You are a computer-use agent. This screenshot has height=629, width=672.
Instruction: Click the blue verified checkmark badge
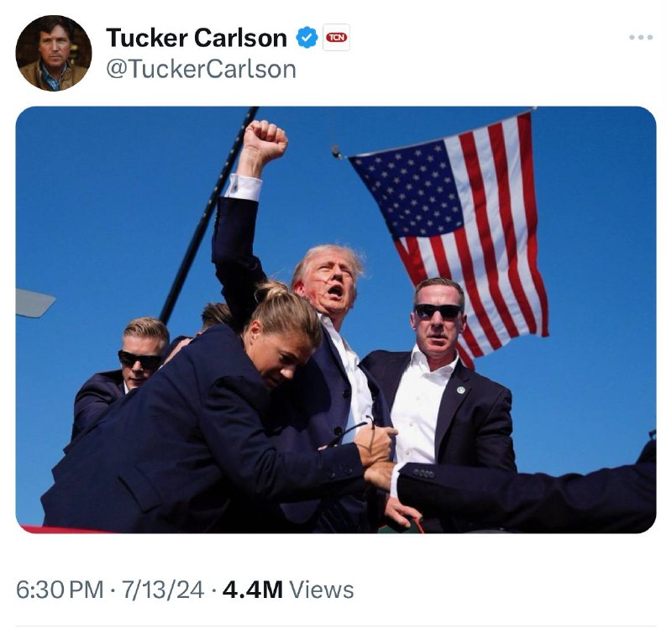click(307, 37)
